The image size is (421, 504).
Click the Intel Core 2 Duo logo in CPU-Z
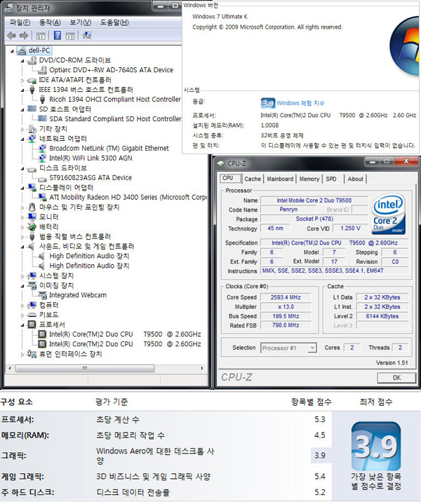[389, 214]
